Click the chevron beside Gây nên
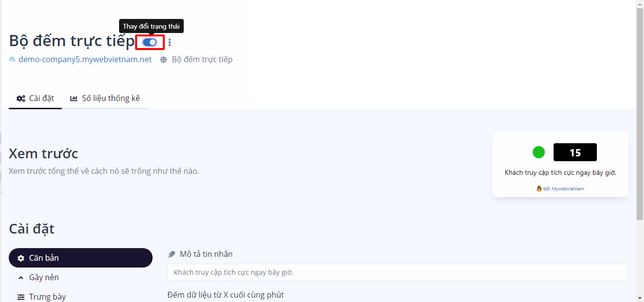Screen dimensions: 644x302 tap(20, 278)
